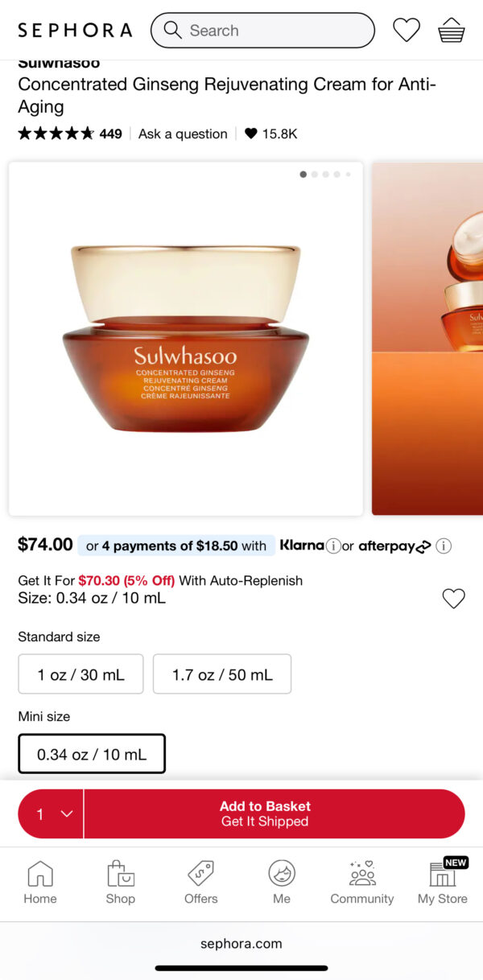
Task: Open the Ask a question link
Action: [183, 134]
